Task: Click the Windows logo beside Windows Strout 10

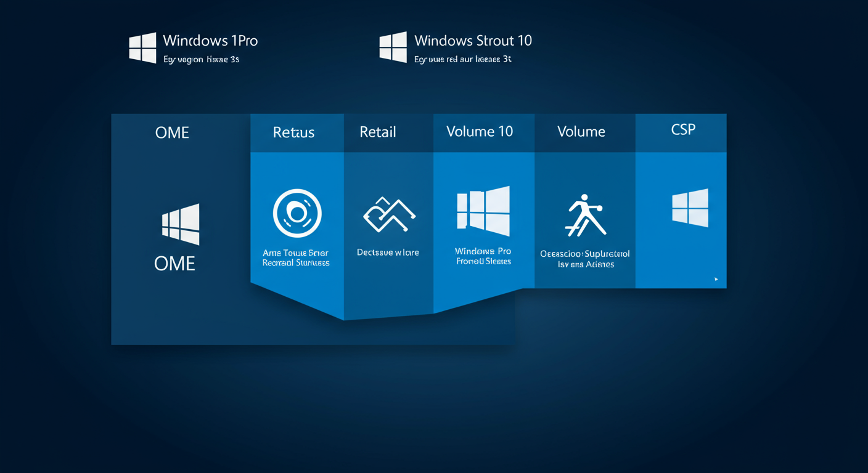Action: click(x=393, y=47)
